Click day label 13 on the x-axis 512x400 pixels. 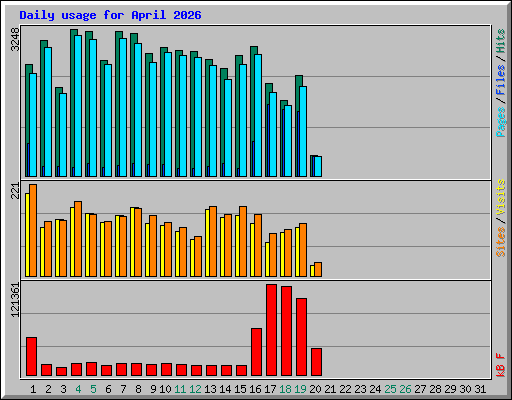210,389
